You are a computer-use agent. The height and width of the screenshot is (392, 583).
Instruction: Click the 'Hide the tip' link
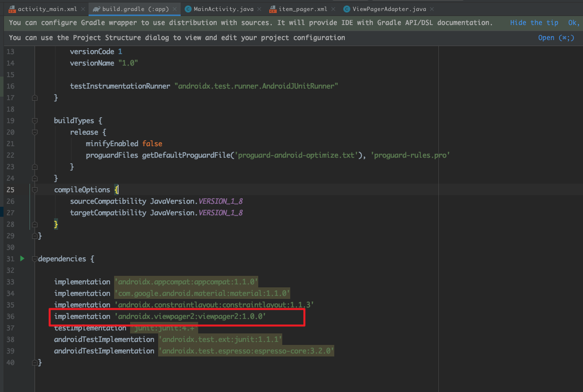click(x=534, y=23)
